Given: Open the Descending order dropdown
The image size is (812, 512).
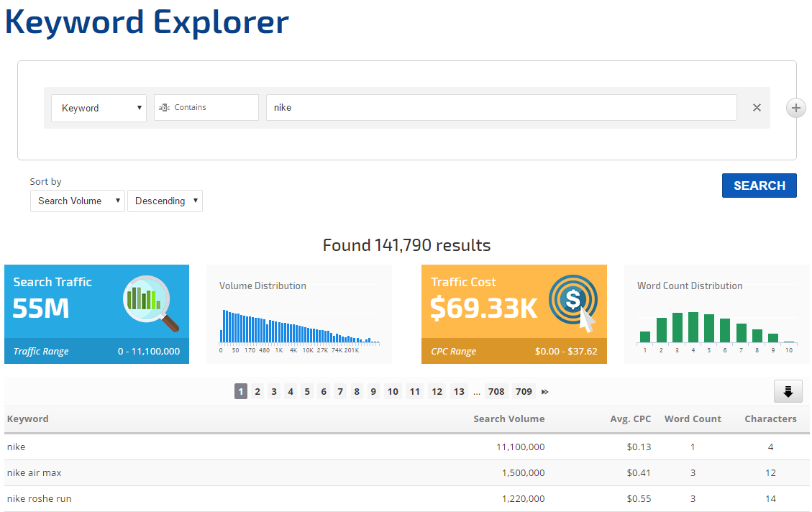Looking at the screenshot, I should (165, 201).
